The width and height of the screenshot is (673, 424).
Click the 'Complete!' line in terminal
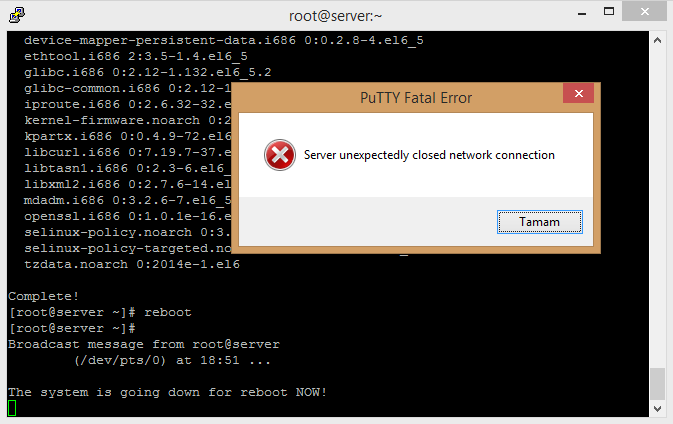pyautogui.click(x=43, y=296)
